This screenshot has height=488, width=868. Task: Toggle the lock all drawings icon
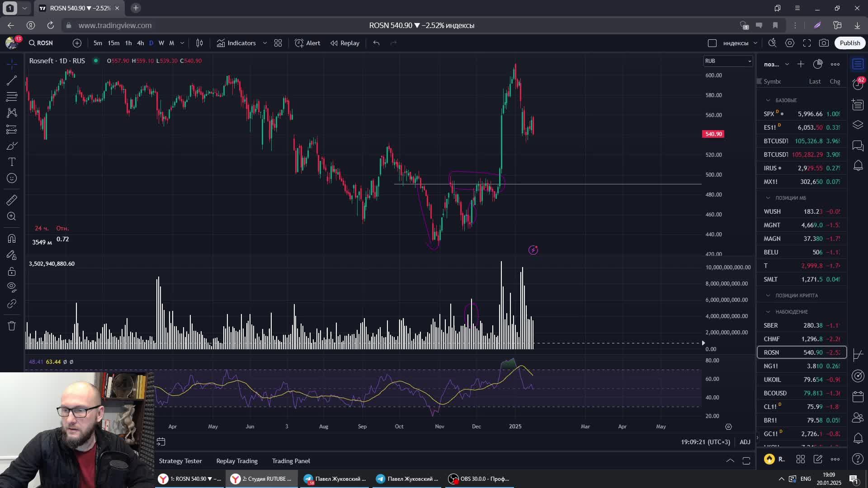click(12, 271)
